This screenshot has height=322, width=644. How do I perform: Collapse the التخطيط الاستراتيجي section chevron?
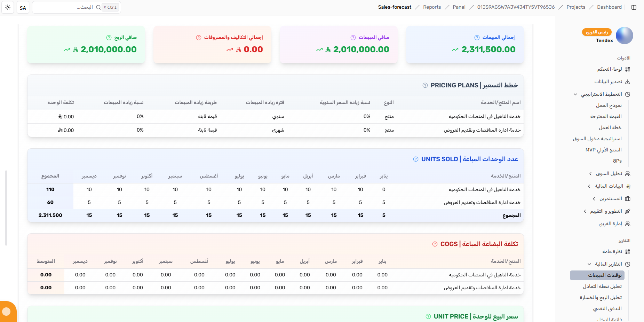pos(575,94)
